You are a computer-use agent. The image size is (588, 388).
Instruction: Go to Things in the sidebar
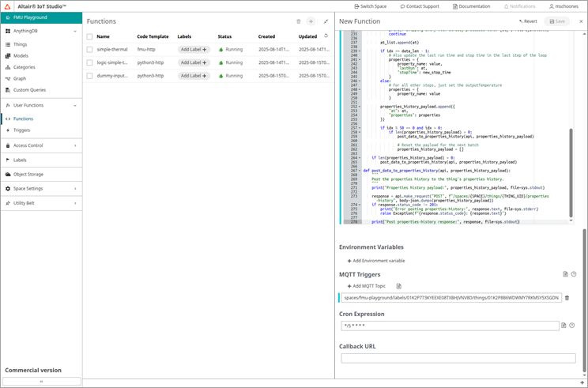(20, 44)
